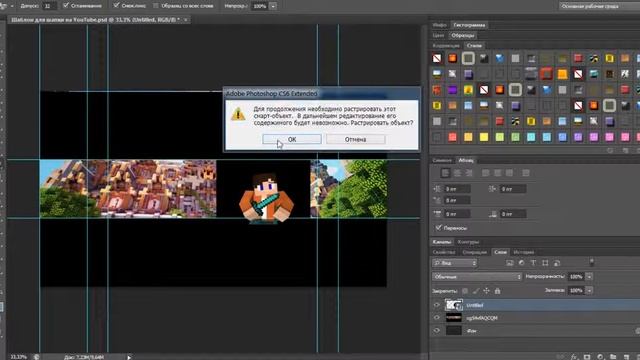Open the layer filter Вид dropdown
640x360 pixels.
tap(454, 263)
